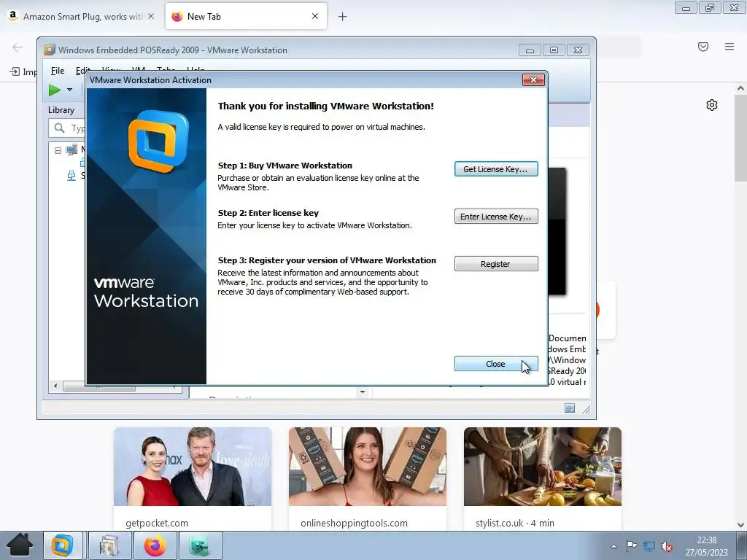
Task: Click the VMware status bar message log icon
Action: (x=570, y=408)
